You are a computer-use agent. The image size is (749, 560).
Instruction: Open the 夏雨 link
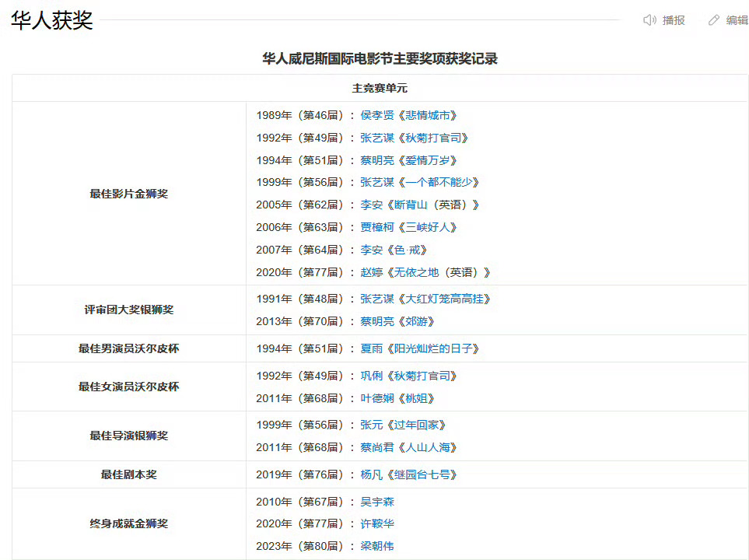point(371,348)
